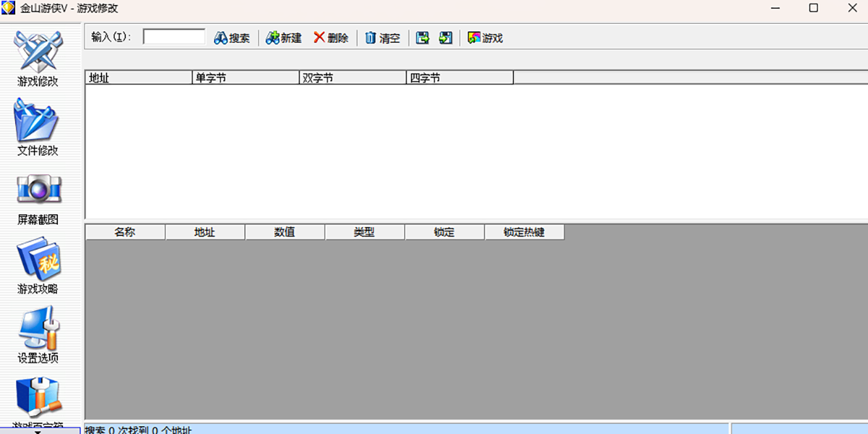Click the second floppy disk load icon
Viewport: 868px width, 434px height.
pyautogui.click(x=446, y=38)
